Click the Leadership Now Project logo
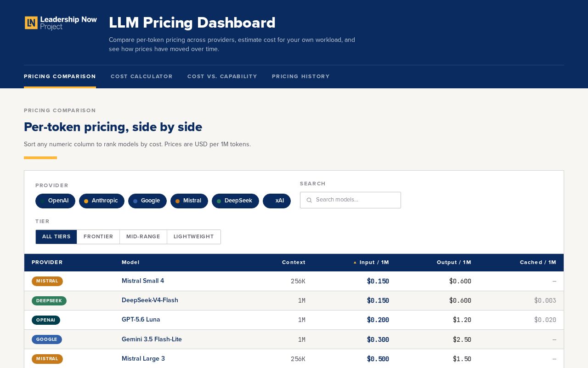Screen dimensions: 588x368 coord(61,23)
